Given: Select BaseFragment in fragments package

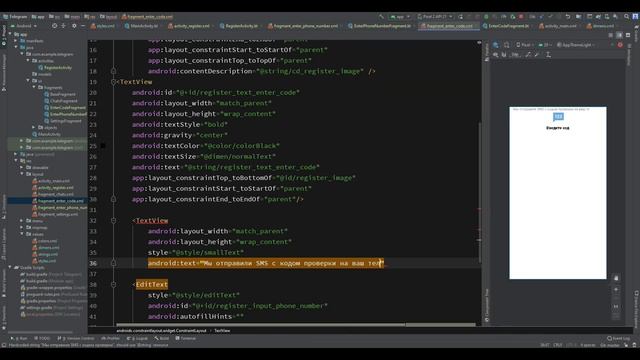Looking at the screenshot, I should (x=60, y=94).
